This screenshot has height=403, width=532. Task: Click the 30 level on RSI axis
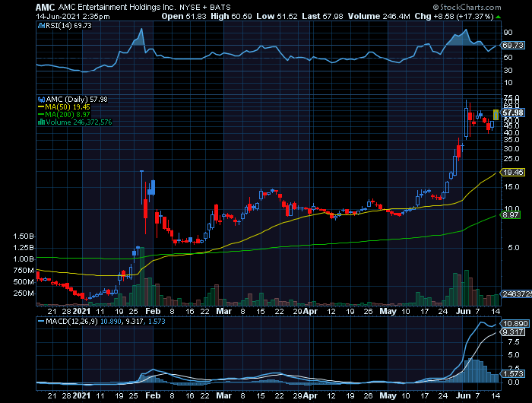(x=508, y=71)
